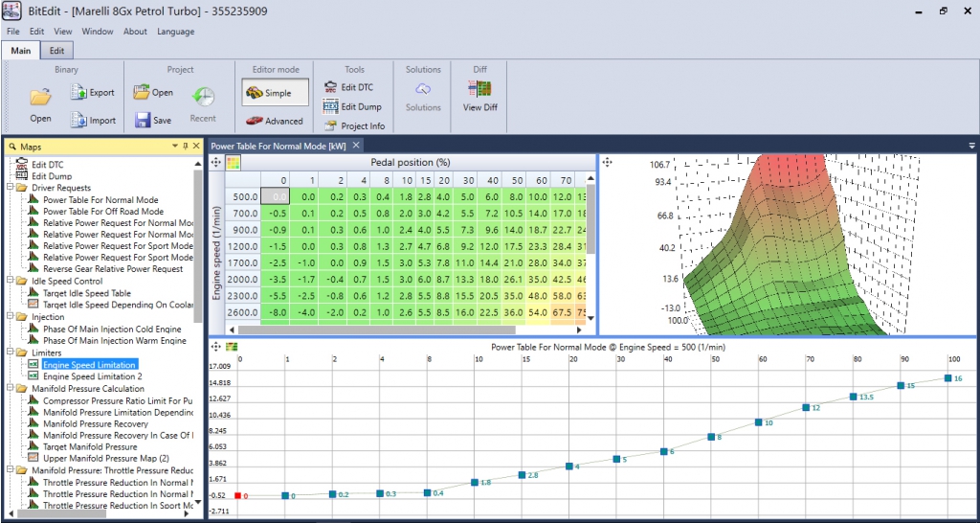
Task: Open the Solutions cloud icon
Action: click(423, 89)
